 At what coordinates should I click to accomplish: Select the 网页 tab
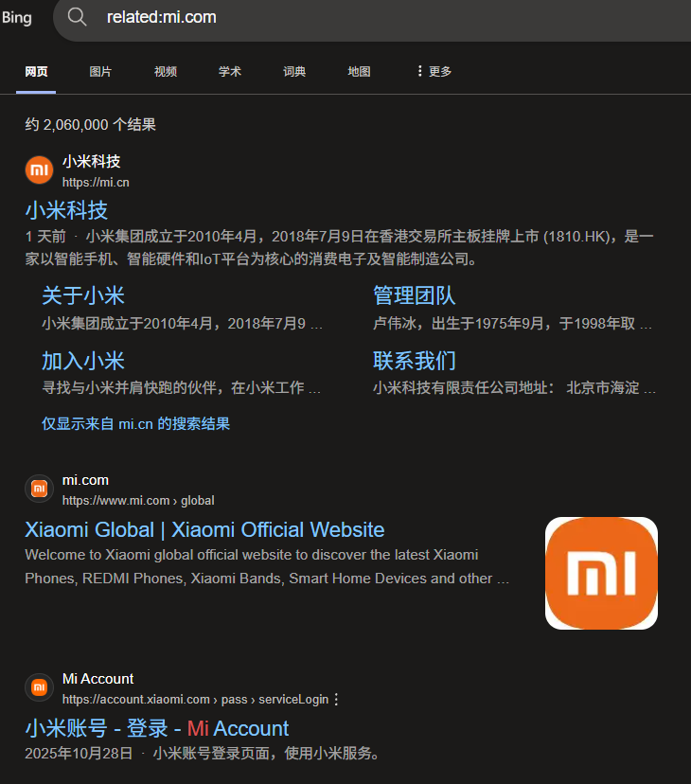click(x=36, y=72)
